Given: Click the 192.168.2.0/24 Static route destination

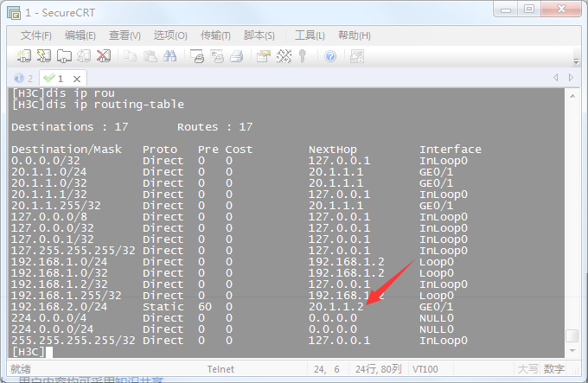Looking at the screenshot, I should tap(60, 307).
